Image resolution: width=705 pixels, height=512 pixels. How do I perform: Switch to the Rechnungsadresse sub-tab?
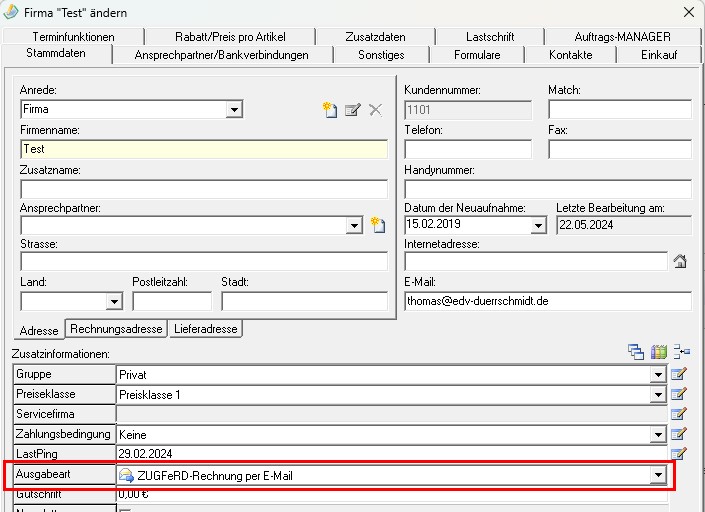pyautogui.click(x=116, y=329)
